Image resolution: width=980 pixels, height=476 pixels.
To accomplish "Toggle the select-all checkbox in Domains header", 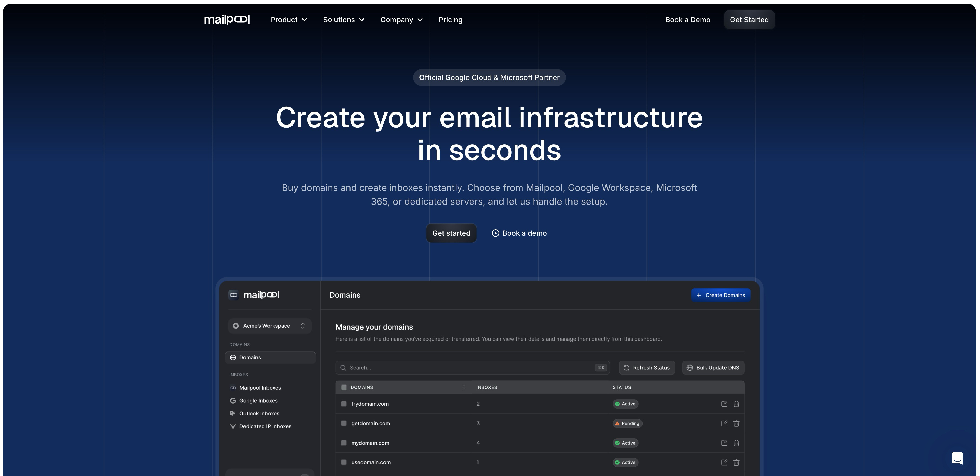I will (344, 387).
